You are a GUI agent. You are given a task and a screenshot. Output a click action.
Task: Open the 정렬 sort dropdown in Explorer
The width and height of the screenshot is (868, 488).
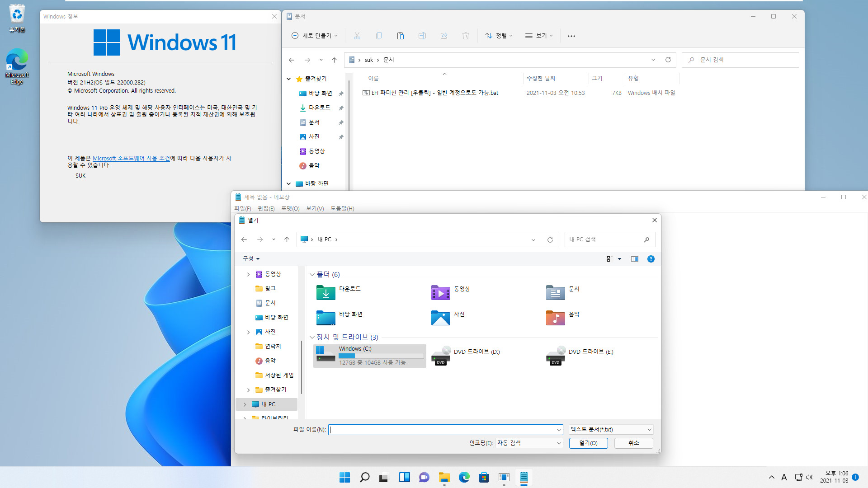(x=499, y=36)
